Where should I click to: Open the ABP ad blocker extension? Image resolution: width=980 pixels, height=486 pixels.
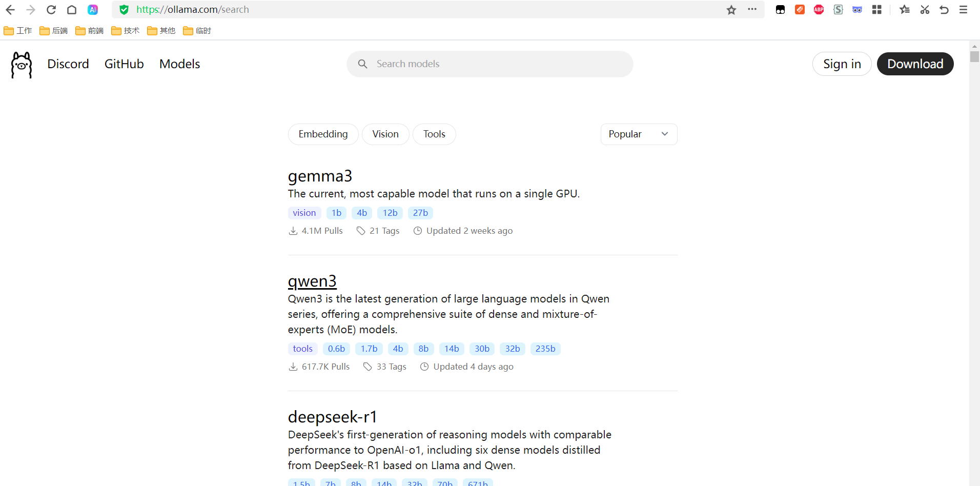pos(819,10)
